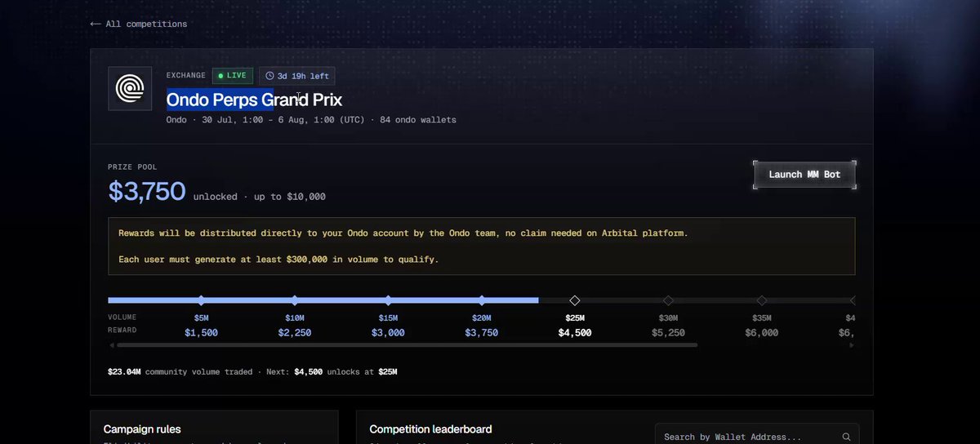This screenshot has width=980, height=444.
Task: Select the $15M milestone diamond marker
Action: point(388,300)
